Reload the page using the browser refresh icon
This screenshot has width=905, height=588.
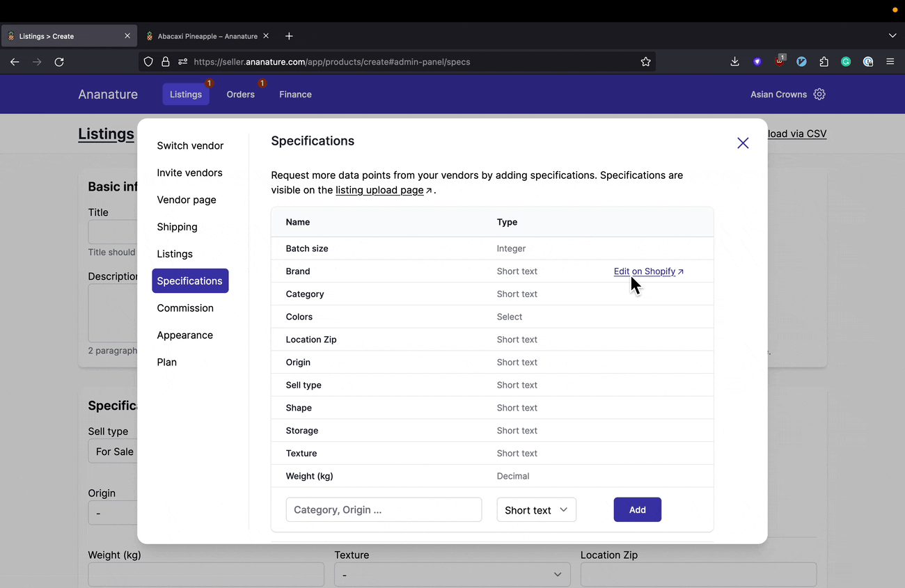(59, 62)
